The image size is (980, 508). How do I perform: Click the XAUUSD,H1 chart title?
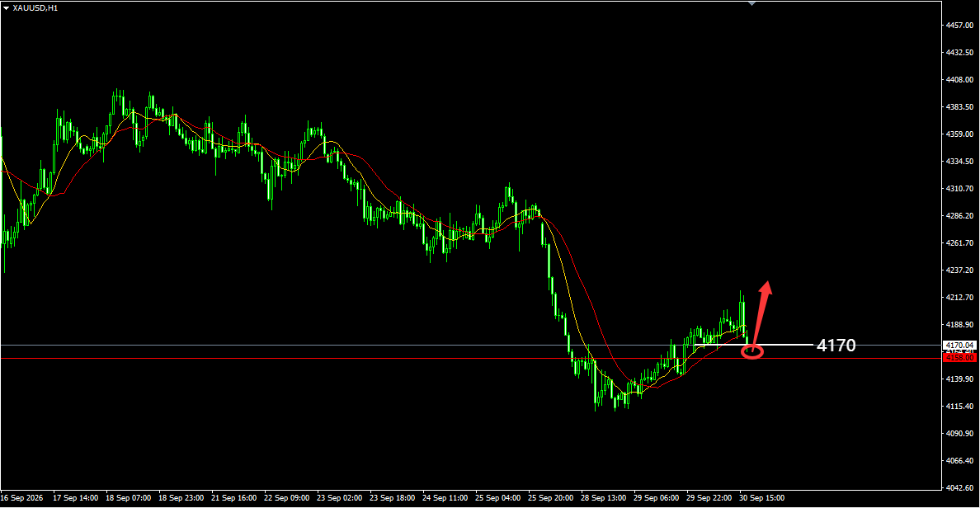coord(35,8)
